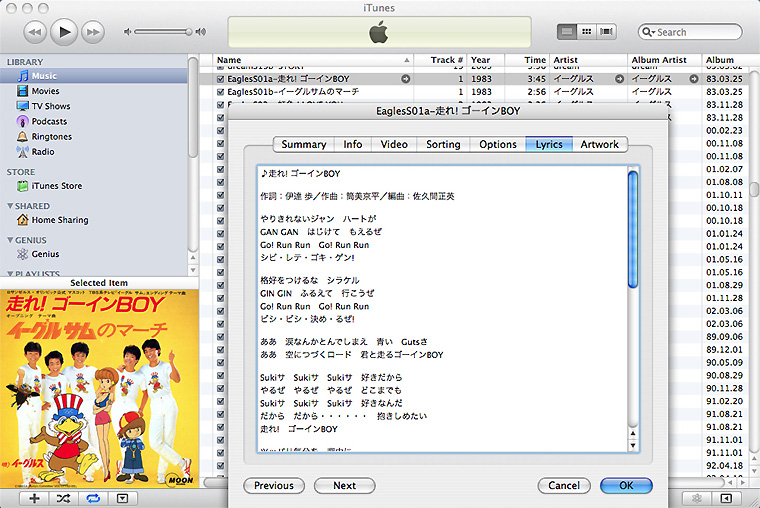Click the Selected Item artwork header
The image size is (760, 508).
coord(99,283)
